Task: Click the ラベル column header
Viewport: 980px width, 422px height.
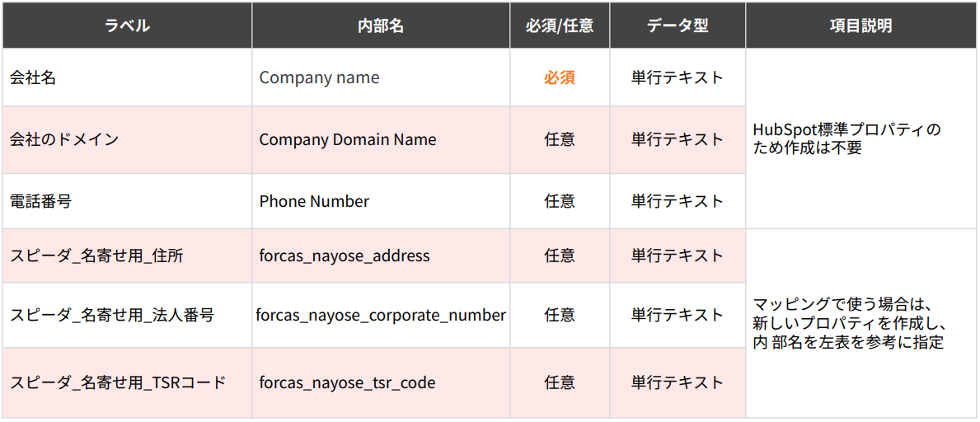Action: click(x=127, y=26)
